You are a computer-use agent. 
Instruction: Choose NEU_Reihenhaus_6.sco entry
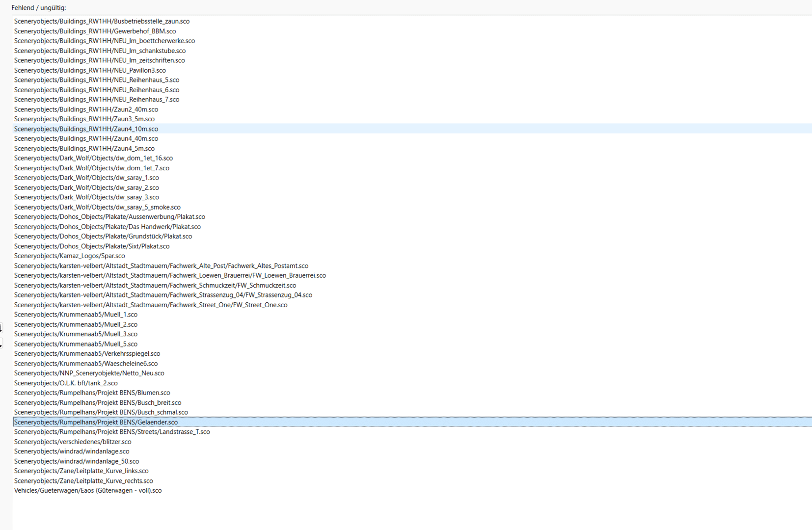pos(97,90)
